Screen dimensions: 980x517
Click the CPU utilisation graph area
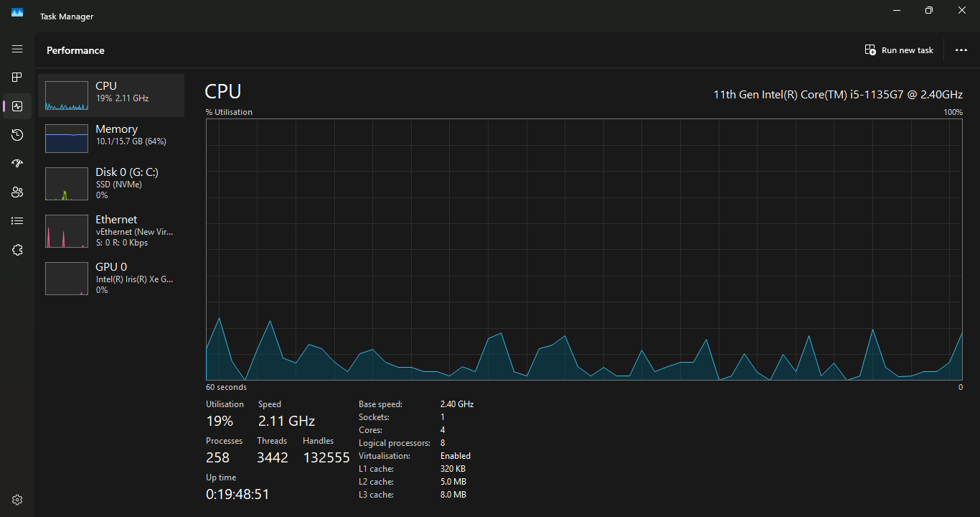click(x=583, y=249)
